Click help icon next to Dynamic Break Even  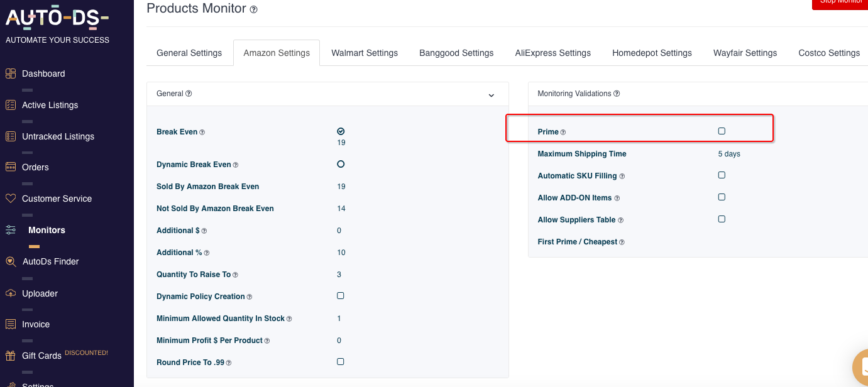[x=236, y=165]
